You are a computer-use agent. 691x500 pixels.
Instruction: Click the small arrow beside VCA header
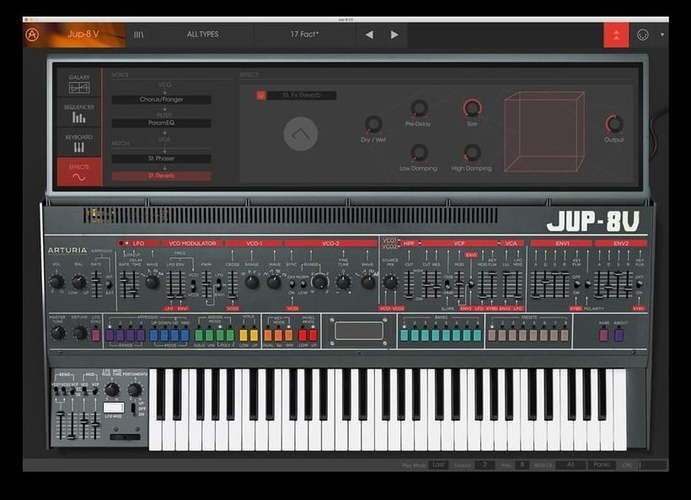(500, 243)
